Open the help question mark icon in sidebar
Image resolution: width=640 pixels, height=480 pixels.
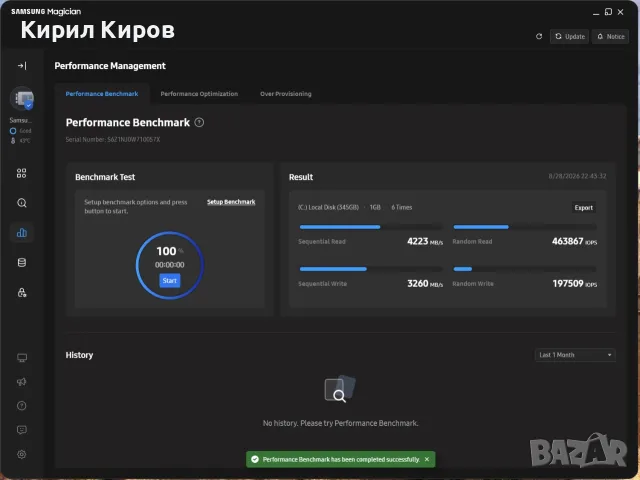22,406
